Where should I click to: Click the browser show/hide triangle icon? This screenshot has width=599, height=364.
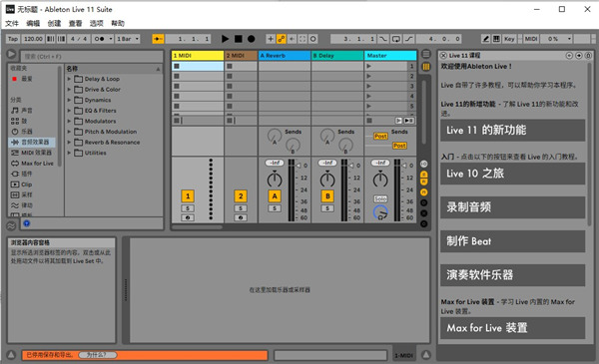(x=11, y=54)
